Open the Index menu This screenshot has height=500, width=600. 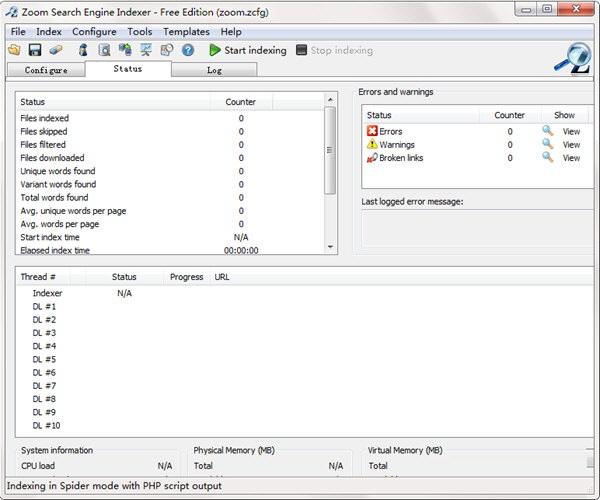49,32
